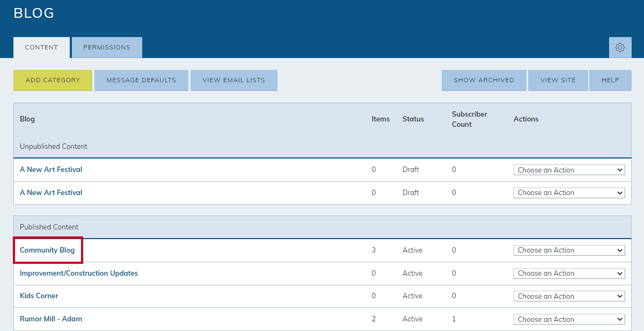
Task: Click the Status column header
Action: coord(413,119)
